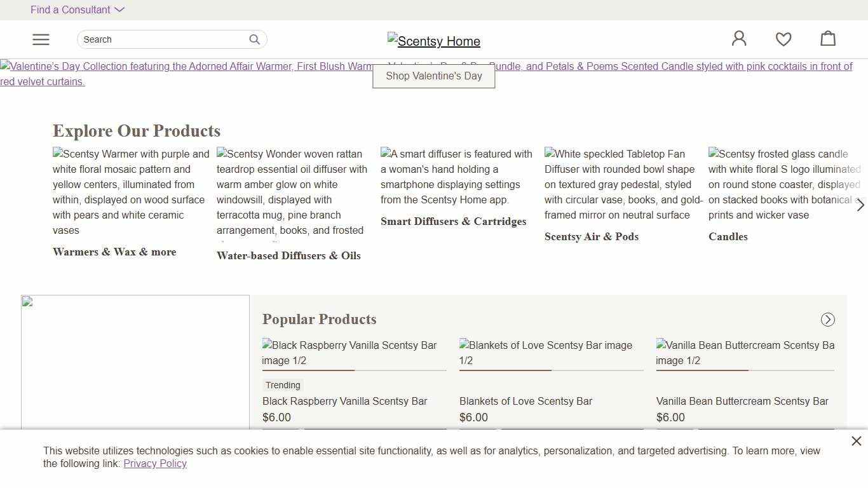Select the Scentsy Air & Pods category
This screenshot has width=868, height=488.
click(592, 236)
